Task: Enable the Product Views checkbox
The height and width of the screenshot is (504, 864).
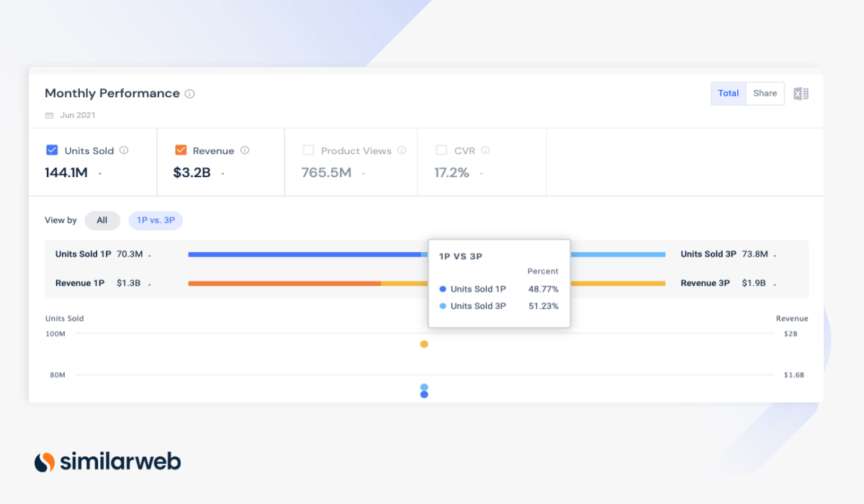Action: coord(308,150)
